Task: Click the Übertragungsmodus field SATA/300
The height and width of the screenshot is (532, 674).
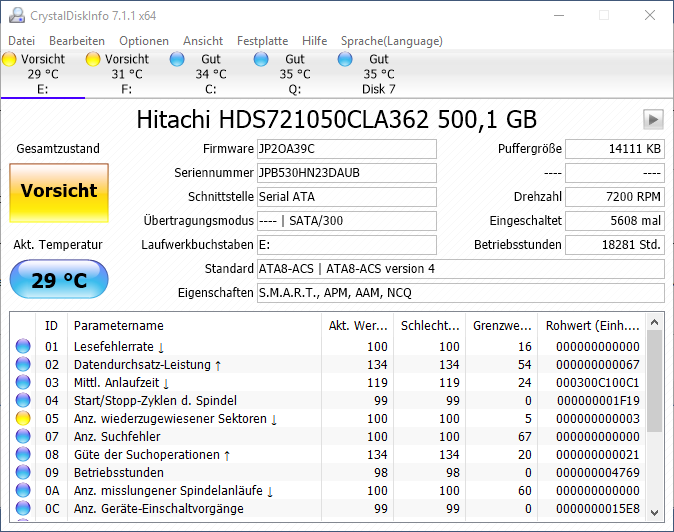Action: click(x=346, y=221)
